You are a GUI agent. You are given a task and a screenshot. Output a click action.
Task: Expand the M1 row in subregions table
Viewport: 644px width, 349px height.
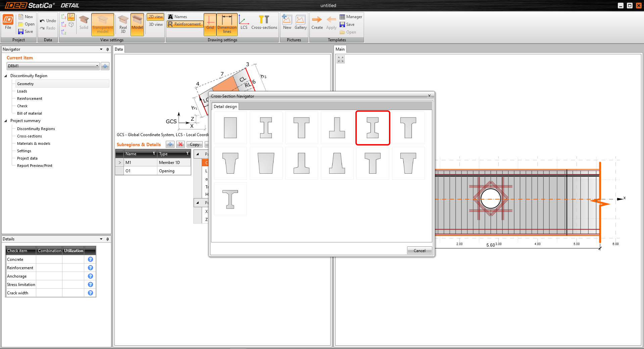[x=119, y=163]
